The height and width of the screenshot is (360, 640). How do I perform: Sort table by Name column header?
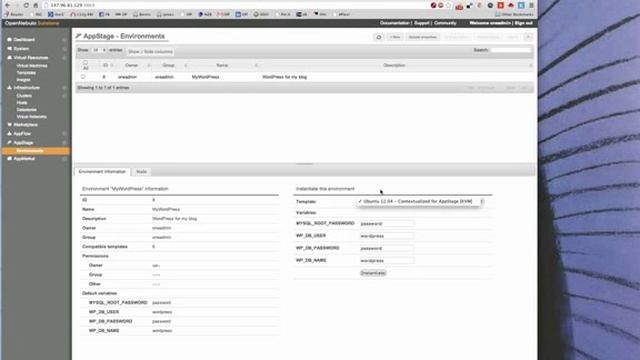222,65
